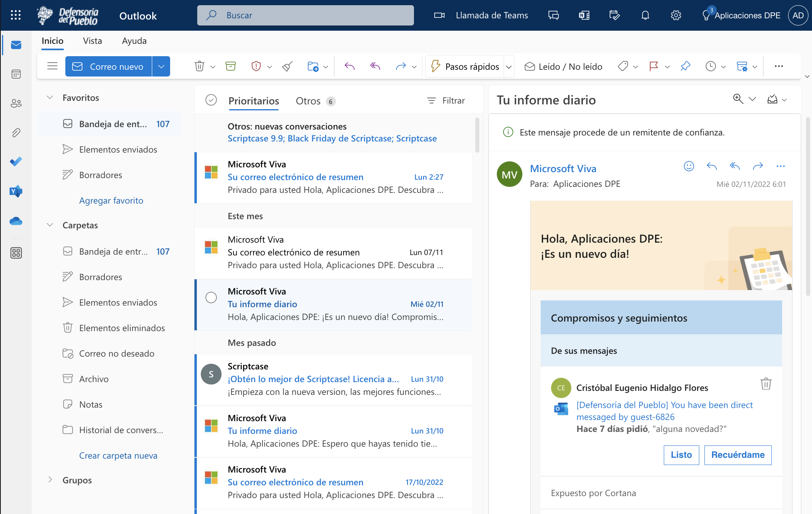Switch to the Vista tab

point(92,41)
